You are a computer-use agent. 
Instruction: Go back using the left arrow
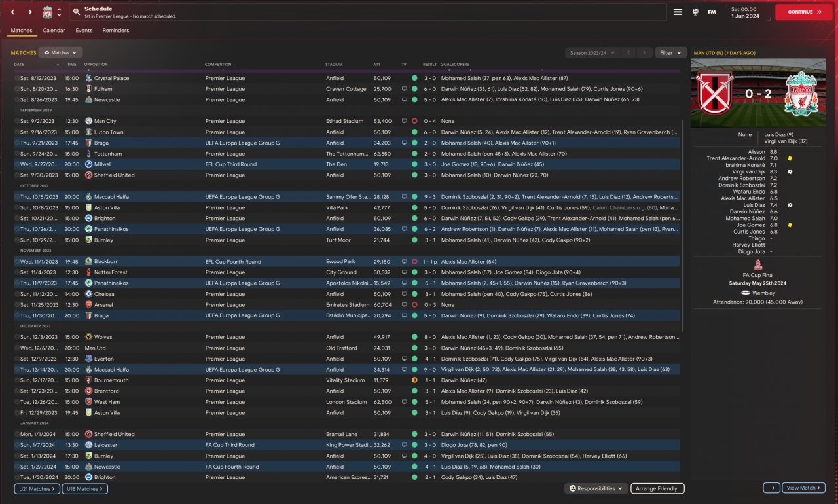point(12,12)
